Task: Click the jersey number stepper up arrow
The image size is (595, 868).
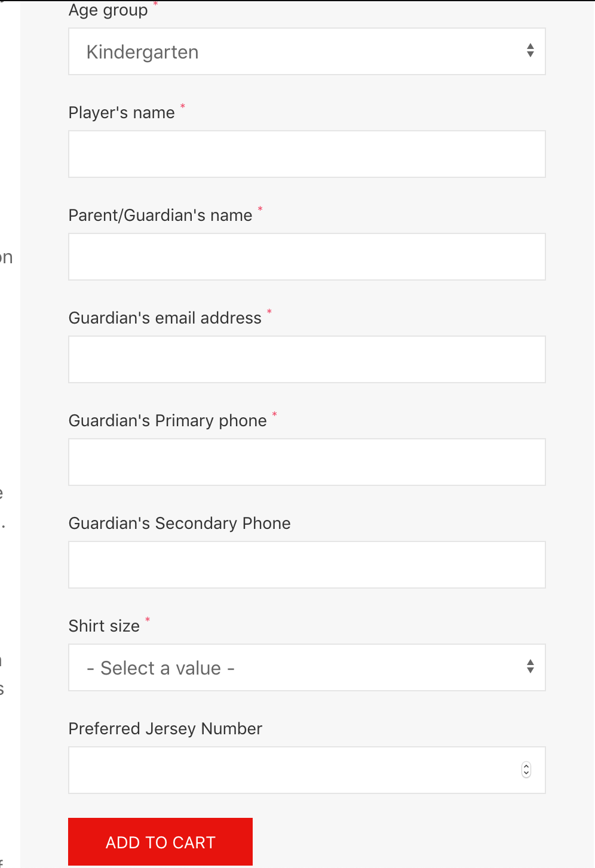Action: tap(525, 767)
